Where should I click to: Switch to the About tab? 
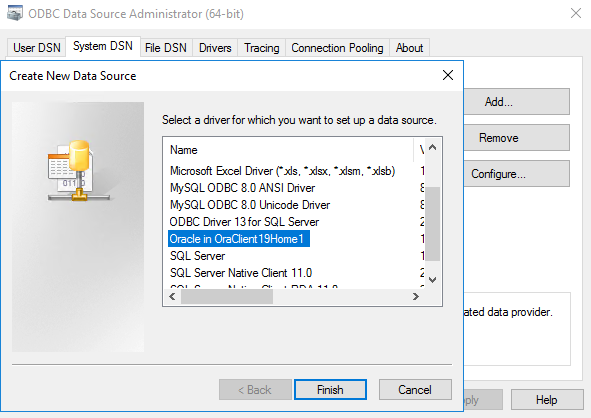click(x=409, y=48)
